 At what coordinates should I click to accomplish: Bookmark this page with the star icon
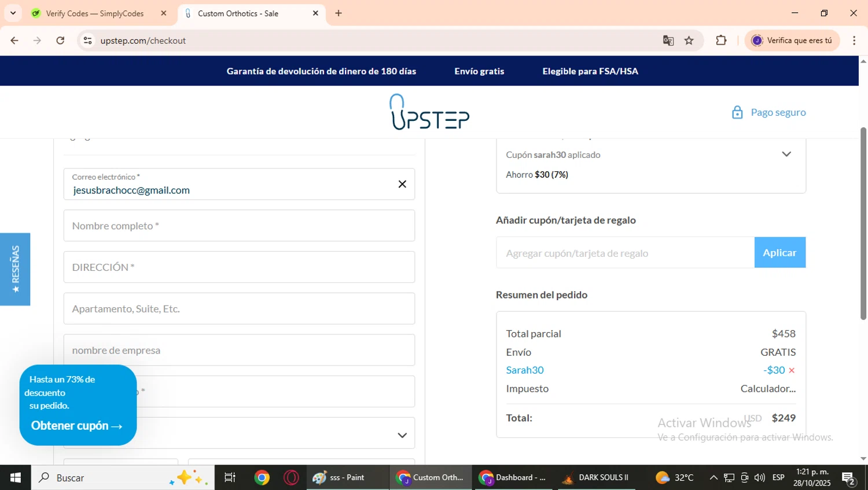click(689, 40)
